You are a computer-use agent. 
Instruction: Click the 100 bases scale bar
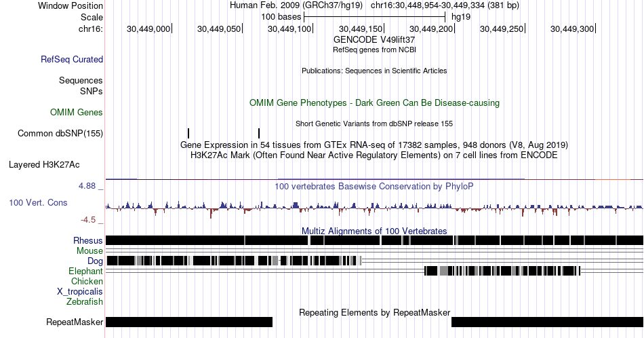coord(375,17)
